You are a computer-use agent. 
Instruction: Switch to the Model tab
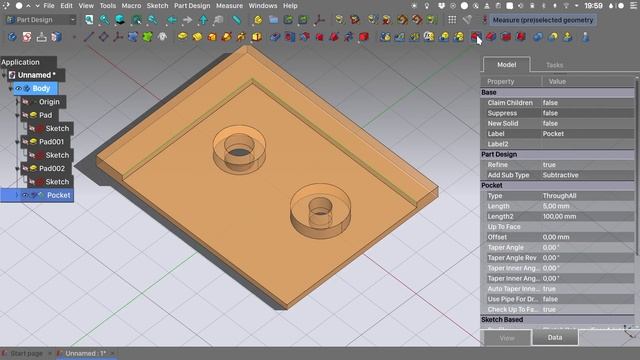(x=507, y=65)
